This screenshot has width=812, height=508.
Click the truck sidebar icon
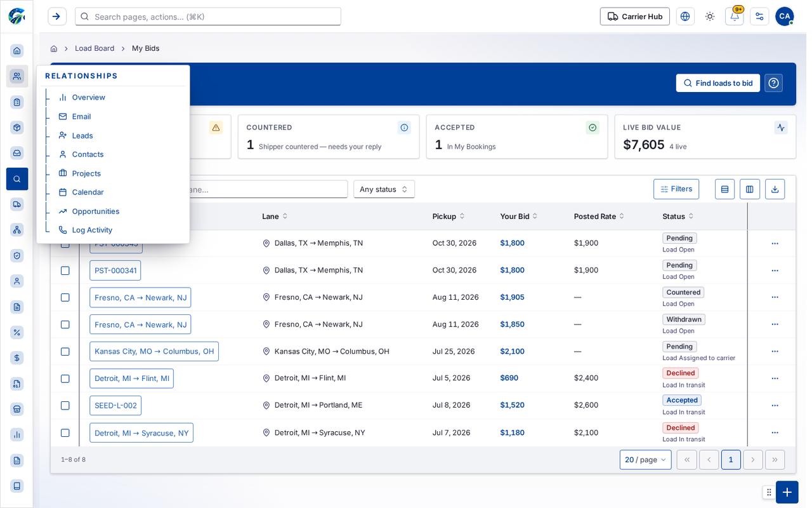tap(17, 204)
